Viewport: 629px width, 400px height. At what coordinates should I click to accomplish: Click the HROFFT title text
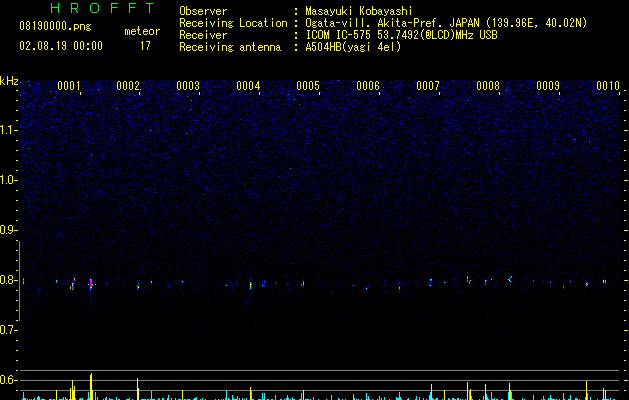pos(102,8)
